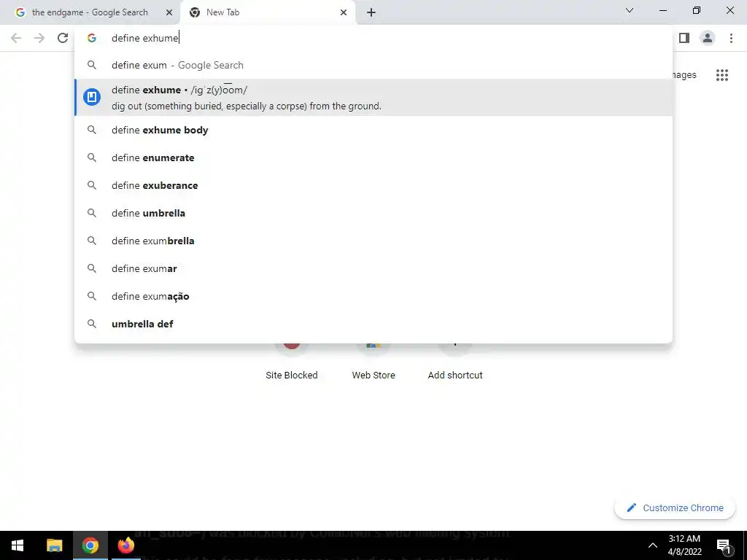Click search icon beside 'umbrella def'

pos(92,324)
